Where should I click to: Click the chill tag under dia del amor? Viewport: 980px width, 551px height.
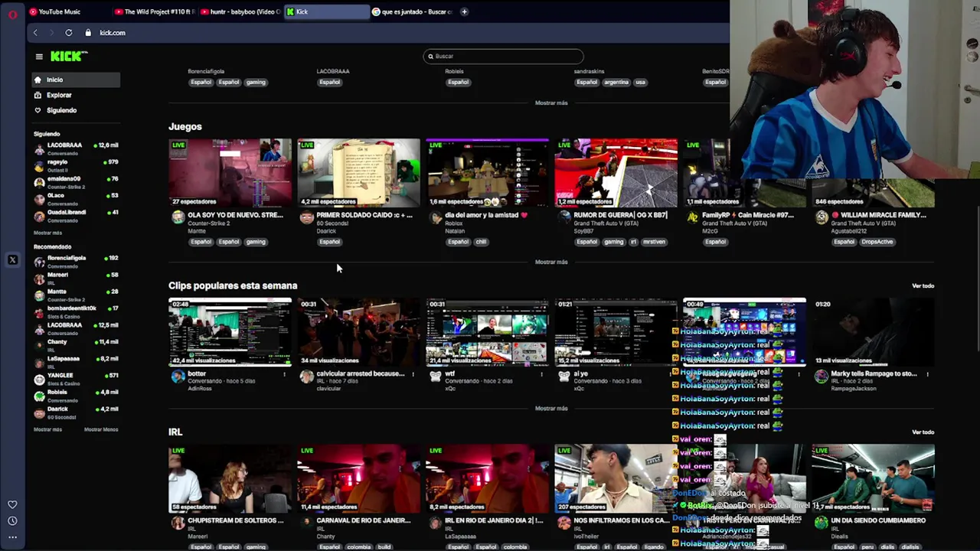pyautogui.click(x=481, y=242)
